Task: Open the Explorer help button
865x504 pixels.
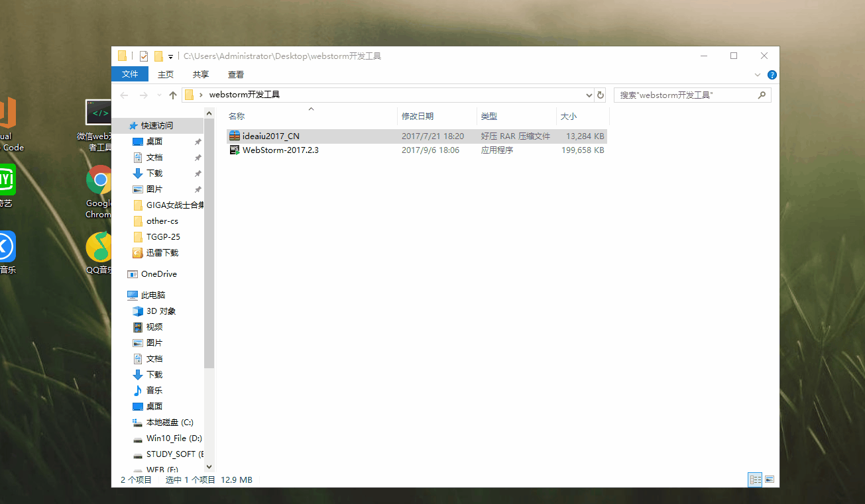Action: (772, 75)
